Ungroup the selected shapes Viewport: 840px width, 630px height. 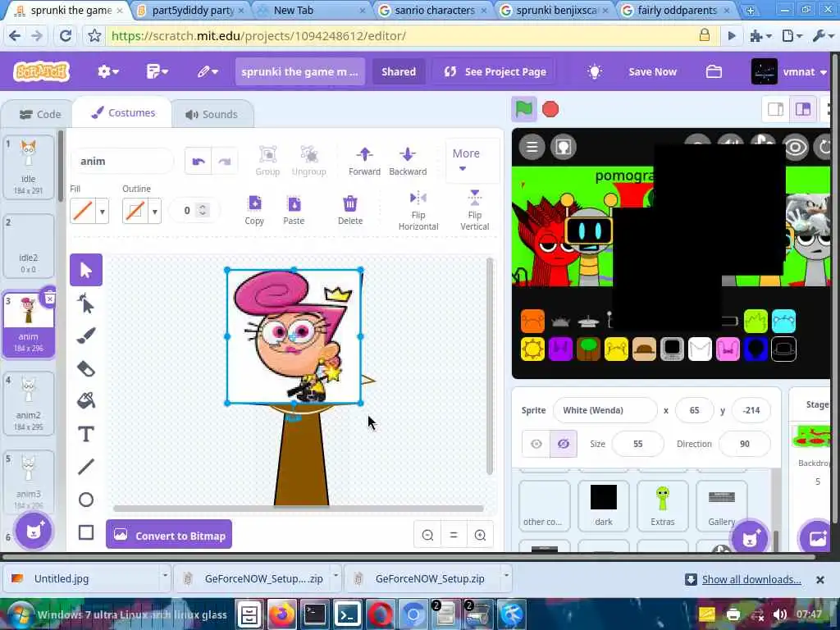tap(309, 161)
